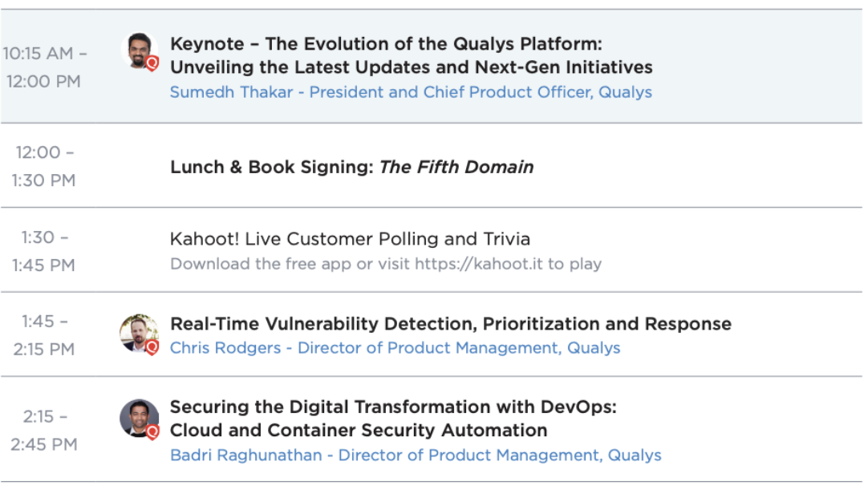Click the kahoot.it download instructions text
The image size is (868, 494).
385,264
